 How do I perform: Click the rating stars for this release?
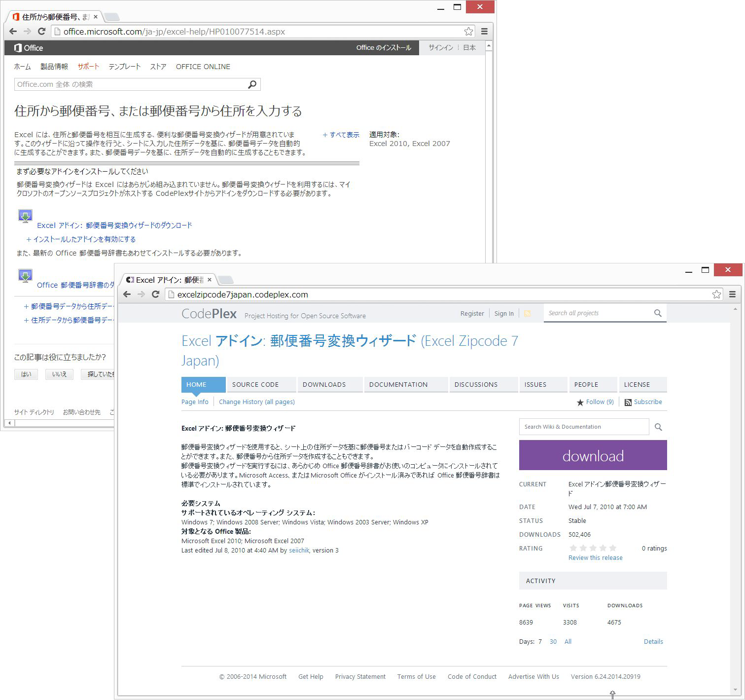(x=593, y=548)
